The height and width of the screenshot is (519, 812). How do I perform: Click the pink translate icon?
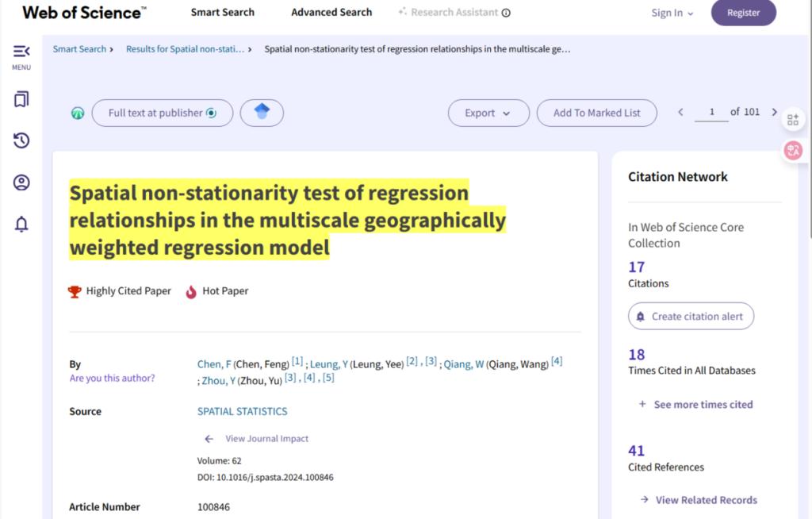[x=793, y=150]
